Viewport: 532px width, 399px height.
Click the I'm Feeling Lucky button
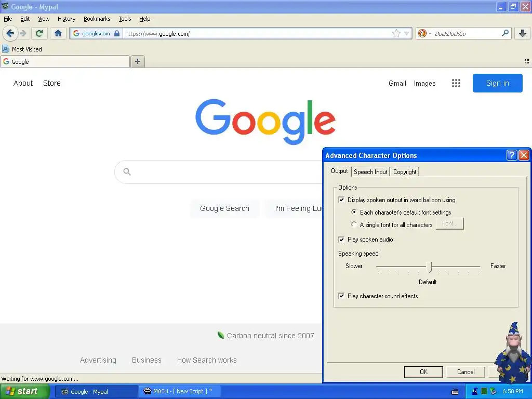point(294,208)
